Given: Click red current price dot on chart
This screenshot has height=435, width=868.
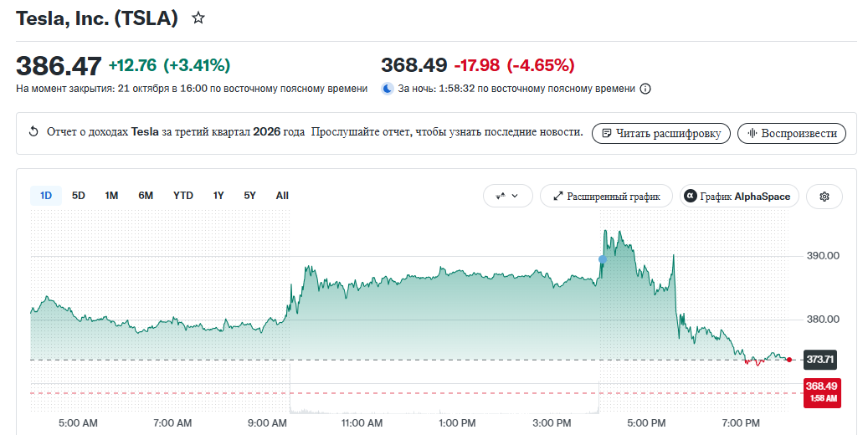Looking at the screenshot, I should point(789,360).
